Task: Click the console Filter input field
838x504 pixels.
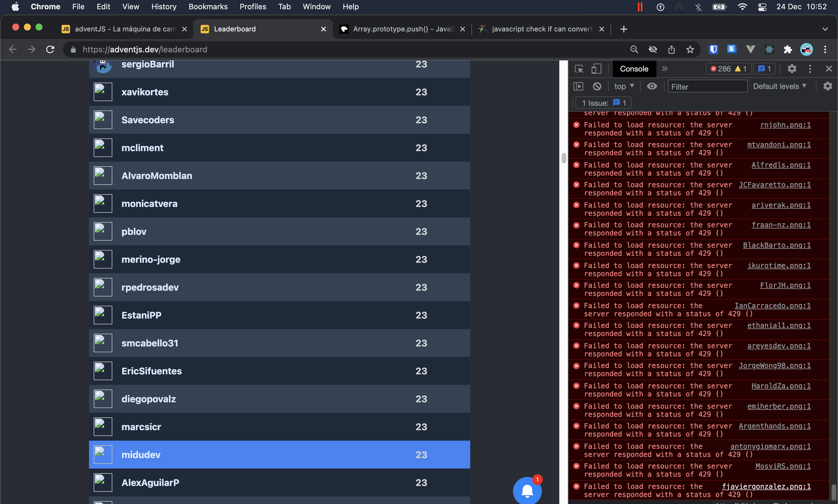Action: click(707, 87)
